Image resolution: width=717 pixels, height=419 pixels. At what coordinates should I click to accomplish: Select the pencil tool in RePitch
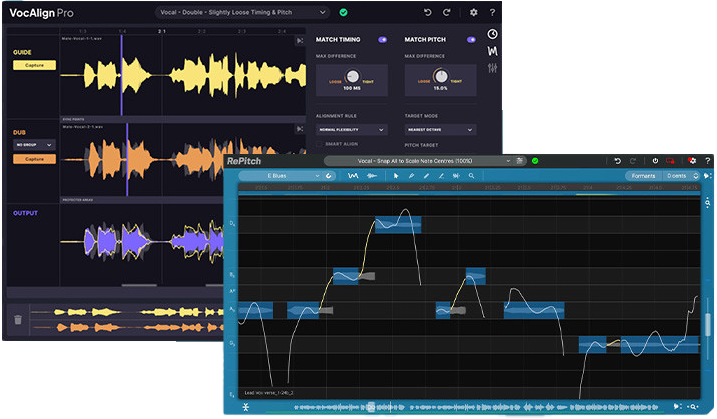[426, 176]
